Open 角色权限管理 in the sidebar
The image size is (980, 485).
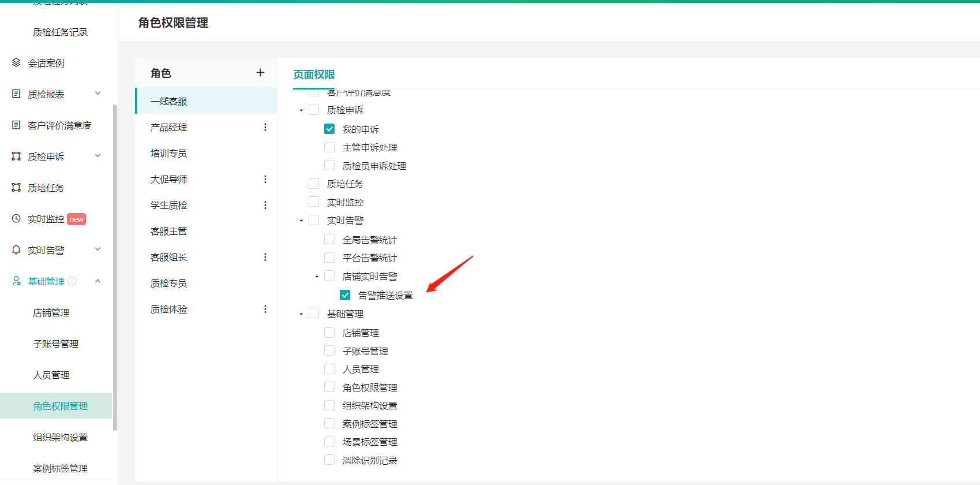(x=56, y=406)
